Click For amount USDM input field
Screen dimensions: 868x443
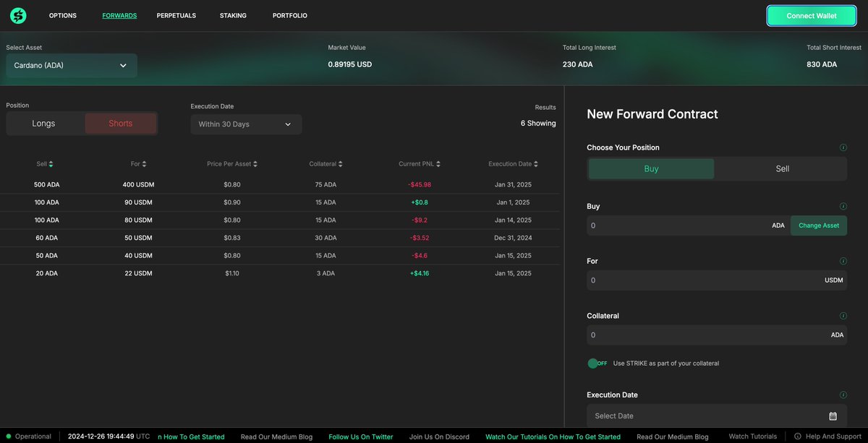[x=717, y=280]
